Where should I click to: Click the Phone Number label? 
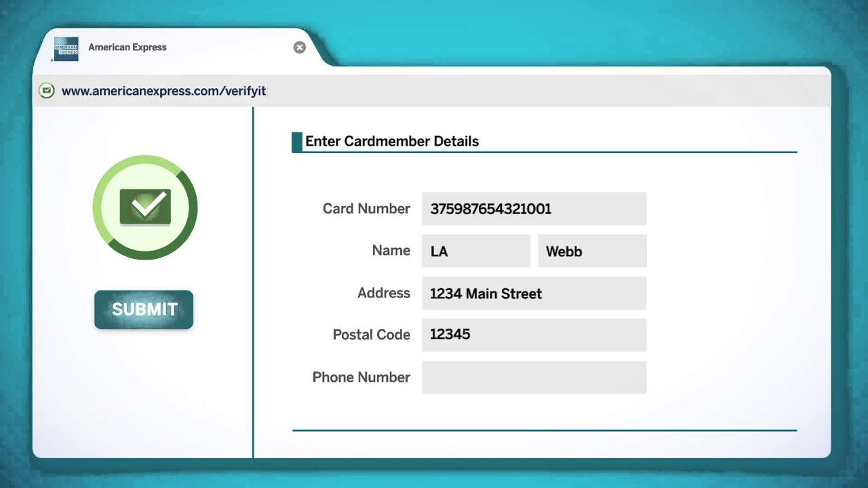click(361, 378)
